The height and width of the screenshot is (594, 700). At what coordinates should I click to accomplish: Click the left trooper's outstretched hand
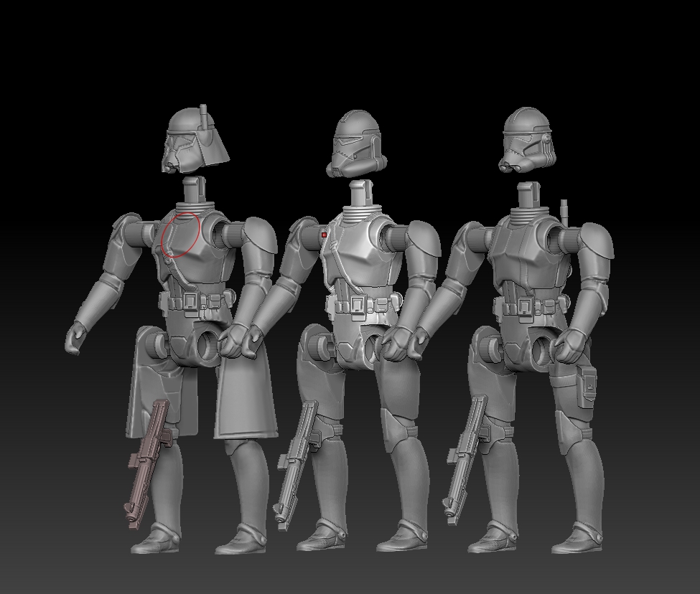[x=76, y=338]
